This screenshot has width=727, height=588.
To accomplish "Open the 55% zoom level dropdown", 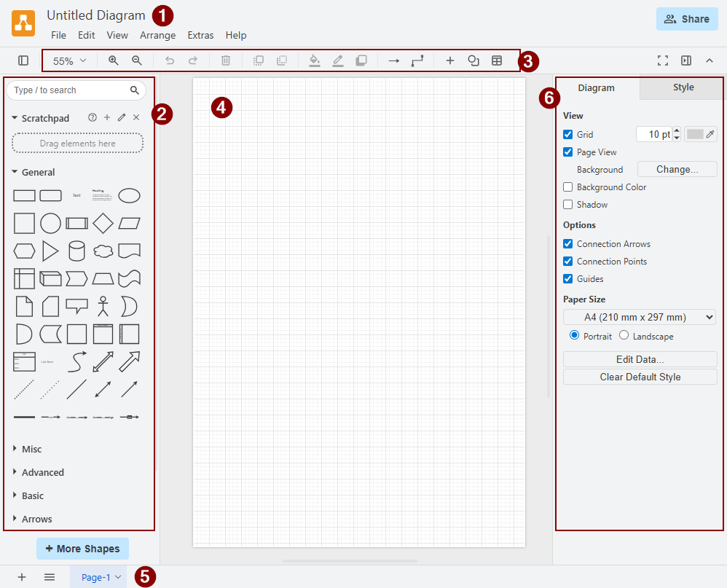I will [x=70, y=61].
